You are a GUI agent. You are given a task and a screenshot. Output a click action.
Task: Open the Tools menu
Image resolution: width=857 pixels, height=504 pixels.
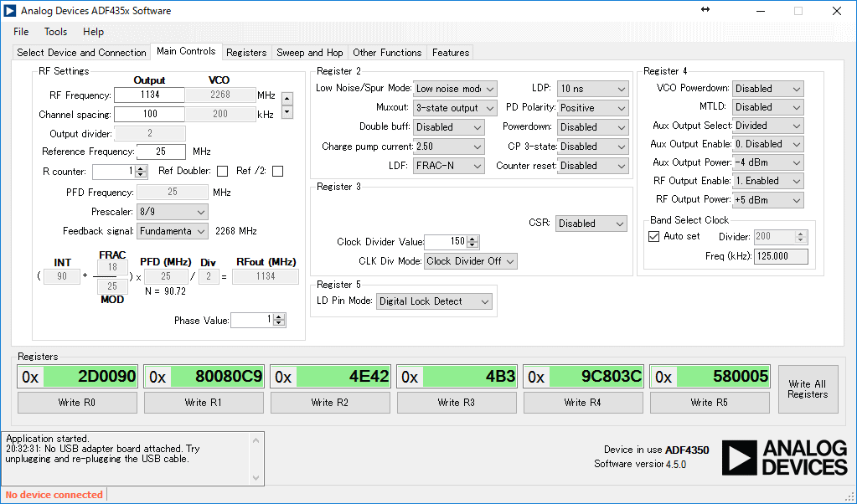click(56, 32)
